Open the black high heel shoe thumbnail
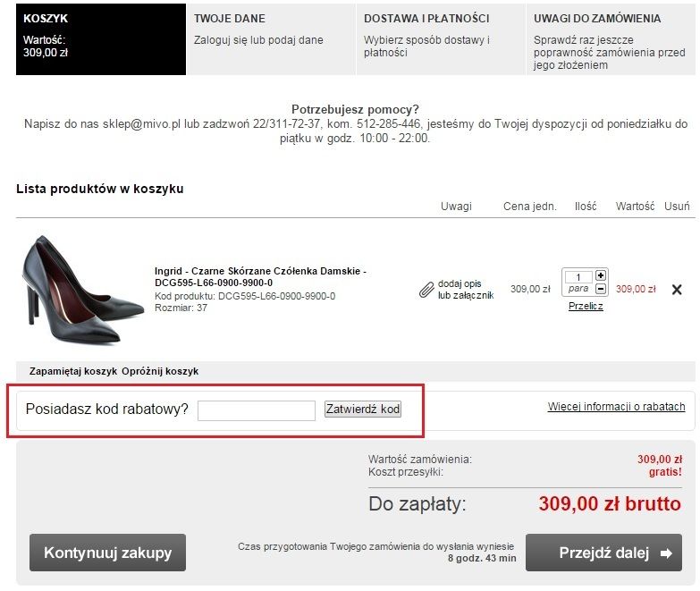Image resolution: width=700 pixels, height=591 pixels. coord(82,291)
